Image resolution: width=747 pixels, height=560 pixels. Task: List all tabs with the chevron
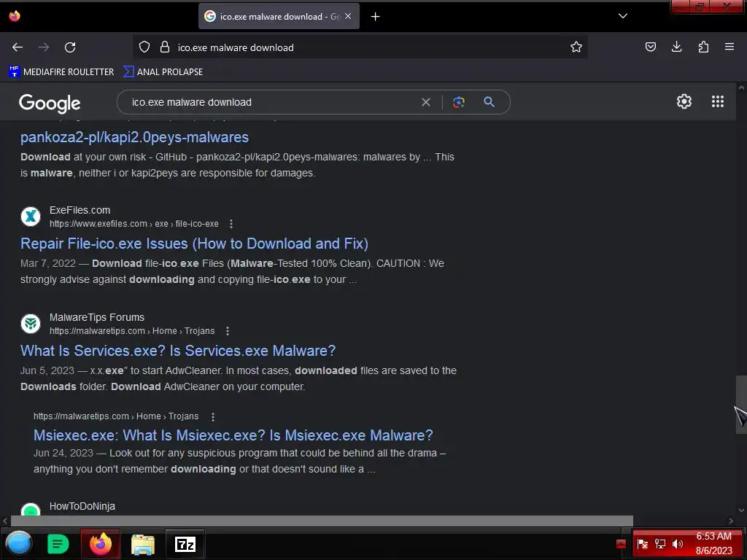[x=623, y=16]
